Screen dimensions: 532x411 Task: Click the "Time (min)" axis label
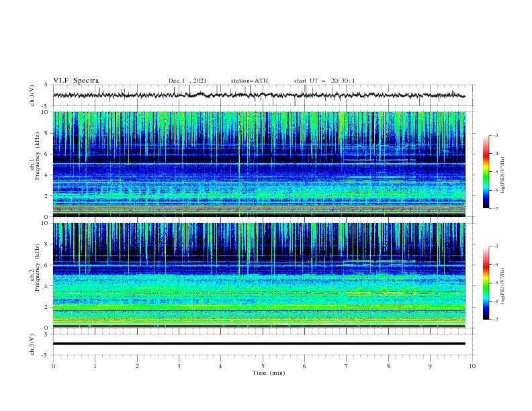269,373
